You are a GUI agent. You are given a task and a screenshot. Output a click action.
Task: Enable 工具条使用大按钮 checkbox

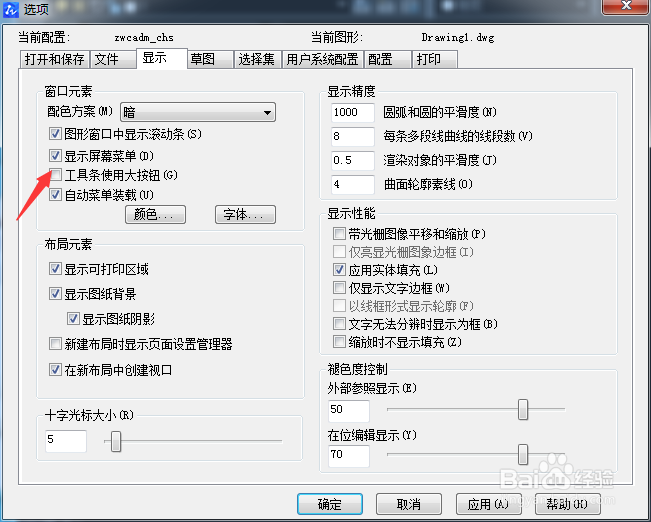[x=55, y=175]
